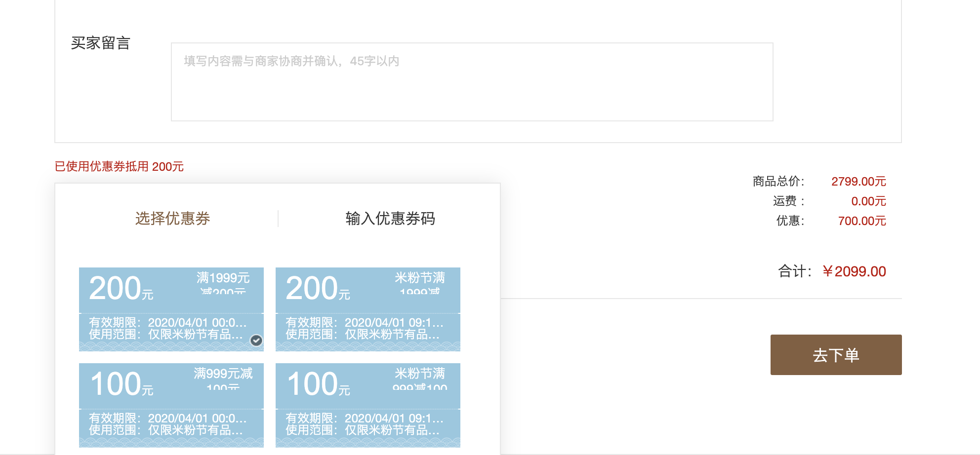Screen dimensions: 980x455
Task: Select the 200元 满1999元 coupon
Action: [x=171, y=309]
